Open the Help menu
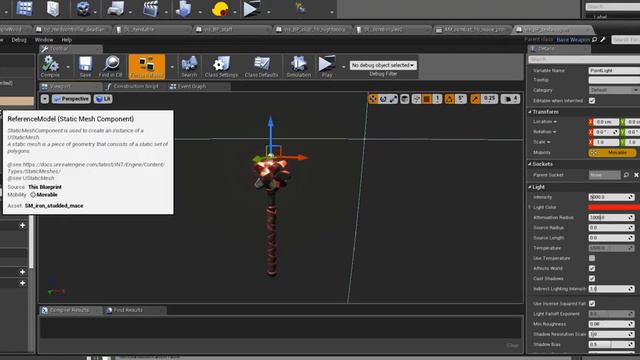The width and height of the screenshot is (640, 360). [67, 40]
